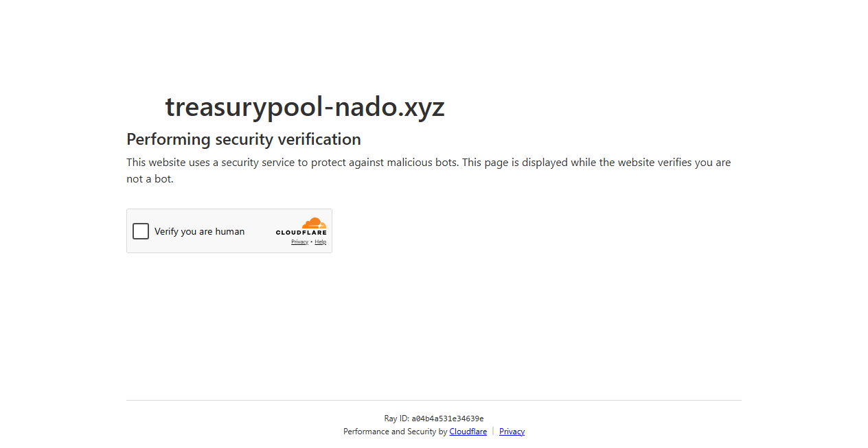Click the Cloudflare cloud logo icon

pos(314,223)
